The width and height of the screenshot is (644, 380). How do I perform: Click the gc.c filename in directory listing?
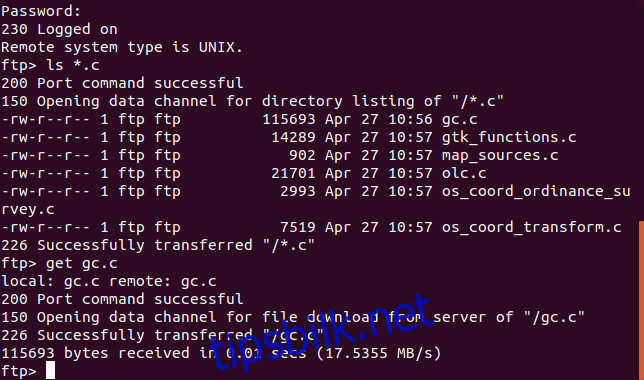(460, 120)
